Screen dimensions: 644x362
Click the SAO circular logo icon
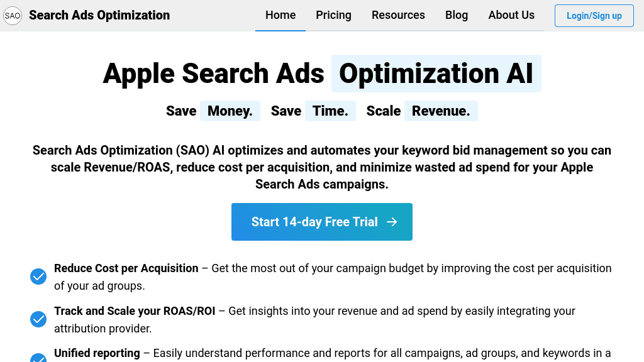click(13, 15)
